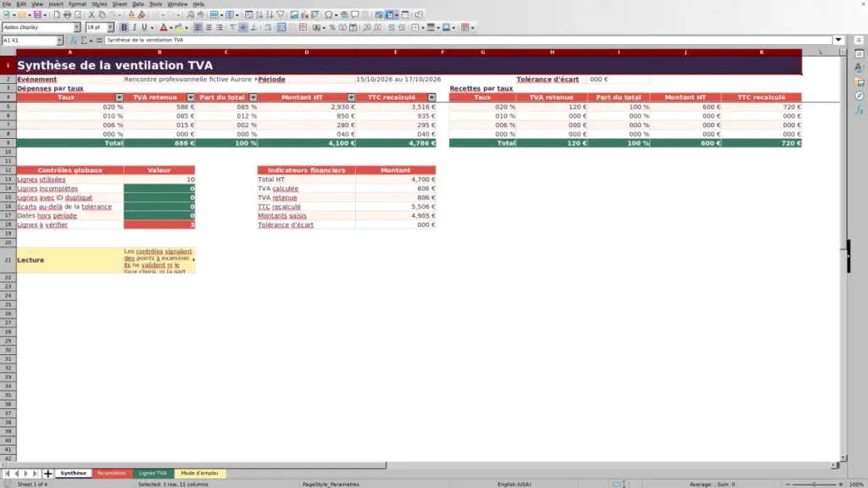
Task: Insert a chart using the toolbar icon
Action: click(x=304, y=15)
